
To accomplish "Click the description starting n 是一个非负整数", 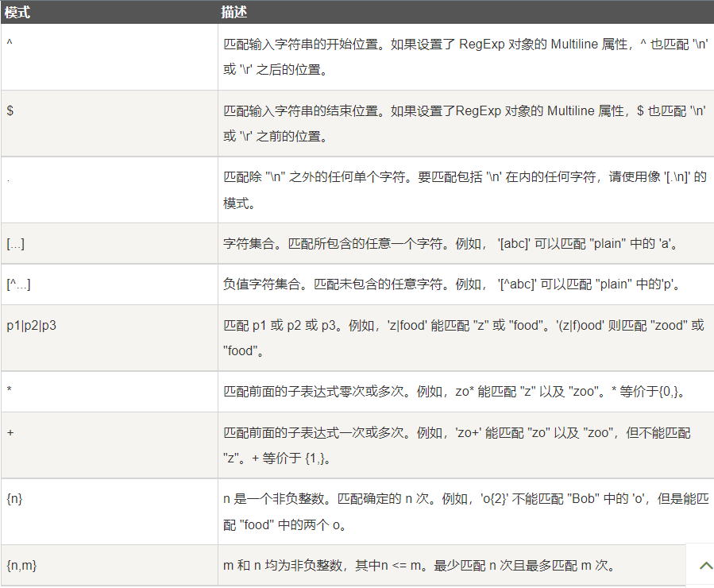I will tap(466, 512).
